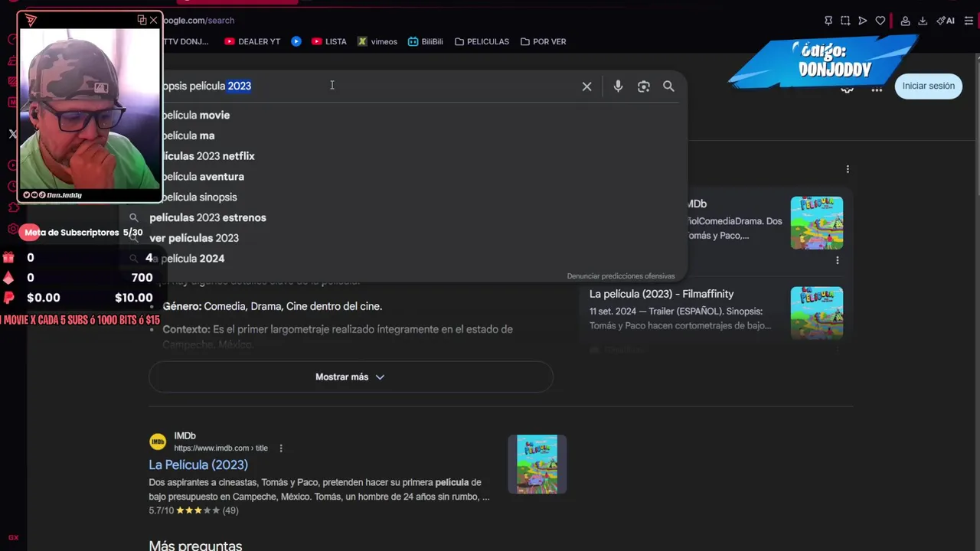The height and width of the screenshot is (551, 980).
Task: Open the DEALER YT bookmark
Action: pyautogui.click(x=253, y=41)
